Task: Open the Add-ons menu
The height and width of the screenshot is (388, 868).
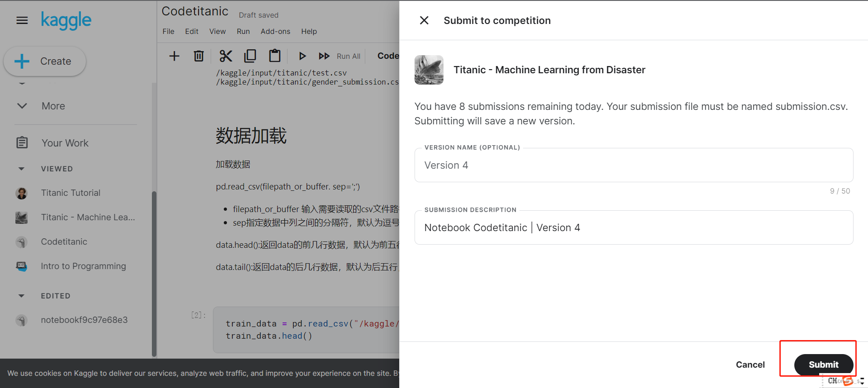Action: pyautogui.click(x=275, y=31)
